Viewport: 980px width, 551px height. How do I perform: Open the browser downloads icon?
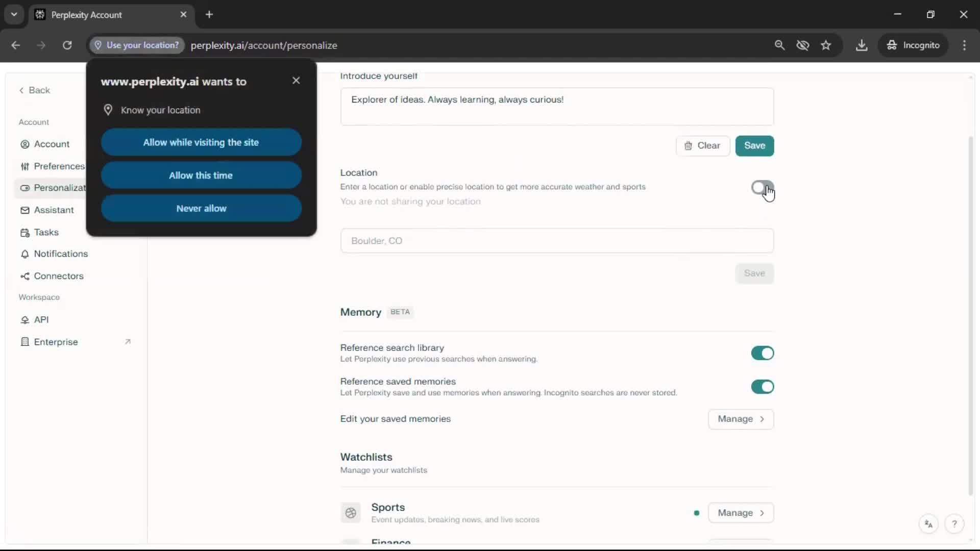(862, 45)
